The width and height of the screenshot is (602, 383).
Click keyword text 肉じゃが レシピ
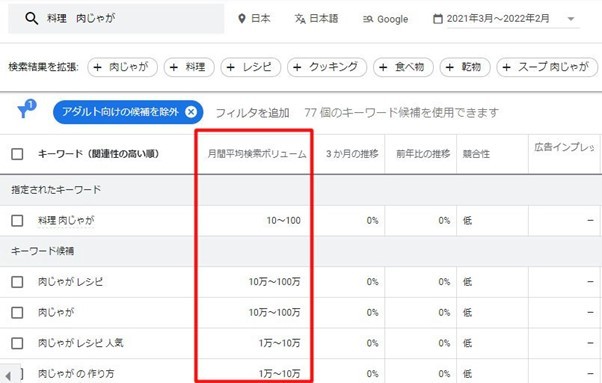pyautogui.click(x=71, y=282)
